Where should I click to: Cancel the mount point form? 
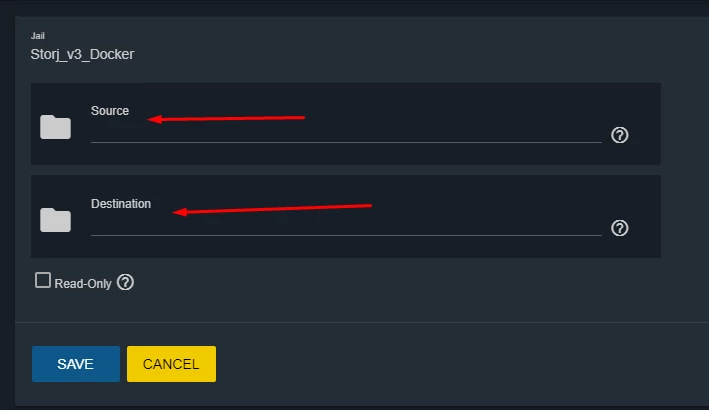(x=171, y=364)
